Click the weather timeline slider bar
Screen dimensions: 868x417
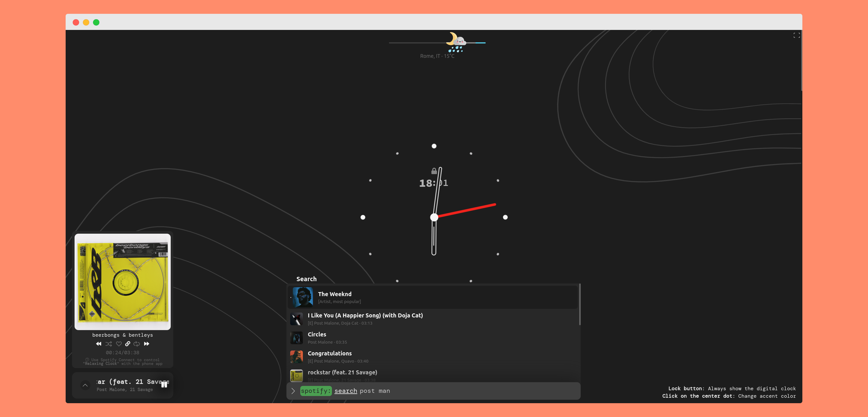tap(437, 43)
